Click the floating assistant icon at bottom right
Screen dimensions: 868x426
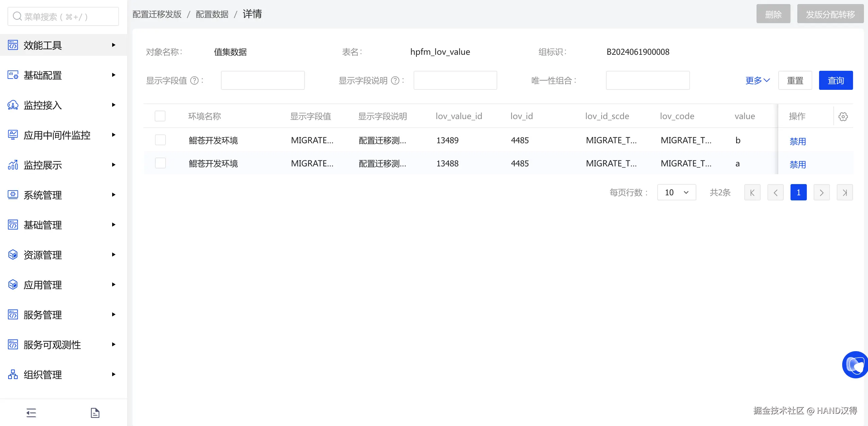(x=855, y=365)
